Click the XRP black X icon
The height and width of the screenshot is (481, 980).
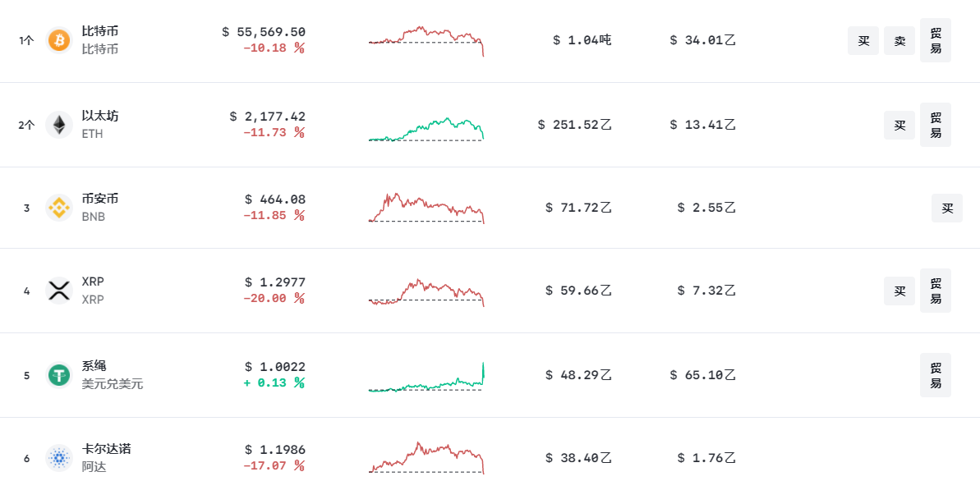59,291
